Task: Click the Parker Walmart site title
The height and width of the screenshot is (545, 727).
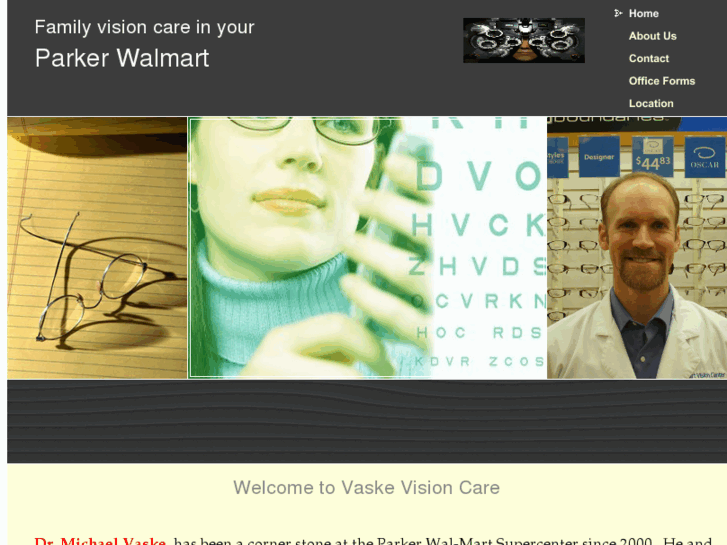Action: click(x=122, y=58)
